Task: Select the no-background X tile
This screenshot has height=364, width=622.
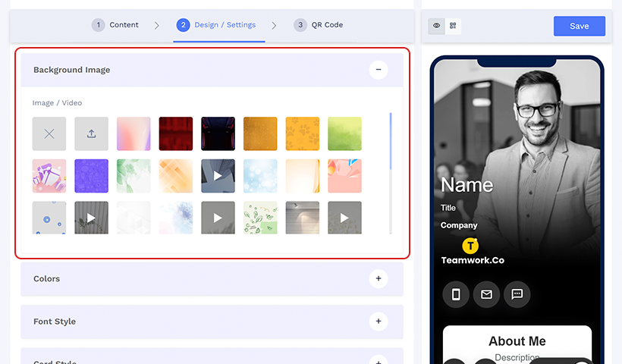Action: click(x=49, y=133)
